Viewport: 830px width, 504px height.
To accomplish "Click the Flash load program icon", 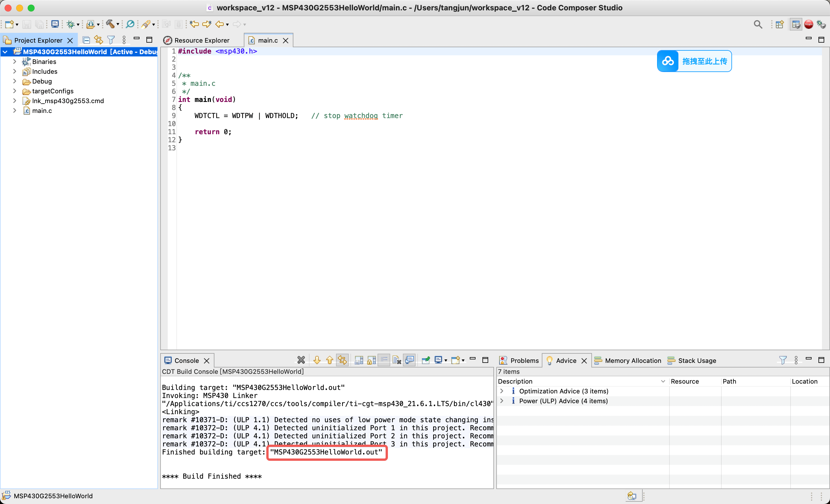I will (x=90, y=24).
